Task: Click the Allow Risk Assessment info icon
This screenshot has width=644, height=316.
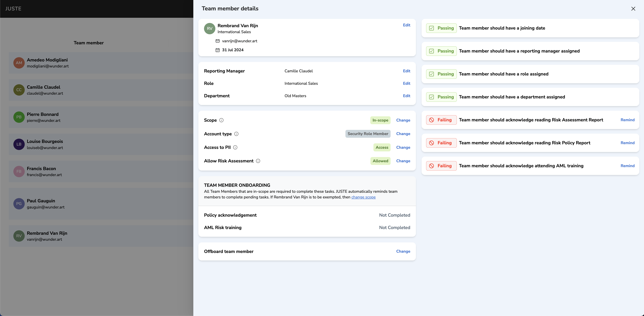Action: coord(258,161)
